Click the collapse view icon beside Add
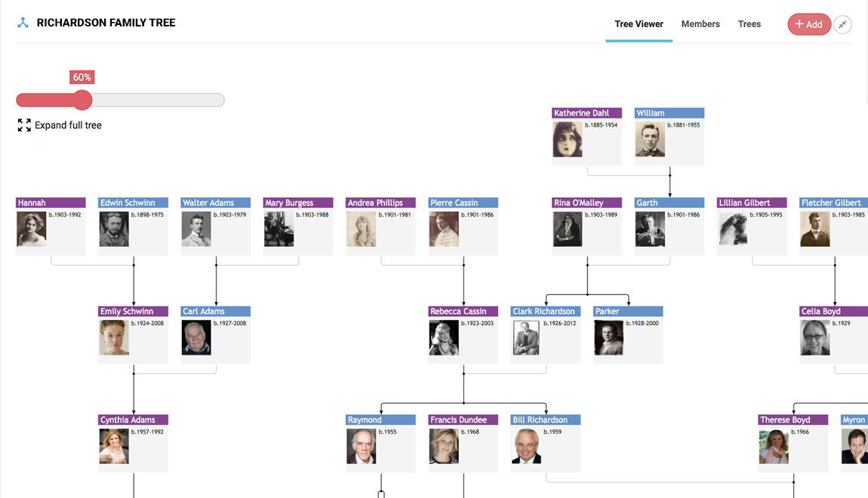This screenshot has height=498, width=868. point(842,25)
